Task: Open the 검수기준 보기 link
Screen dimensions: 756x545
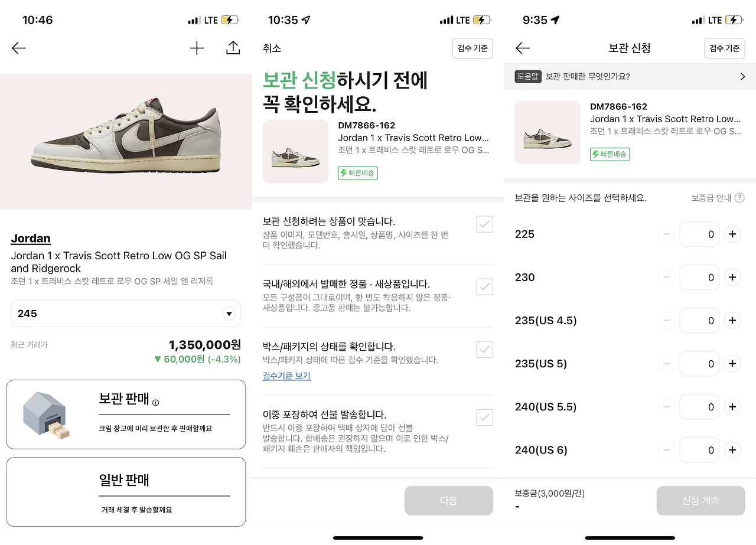Action: point(286,376)
